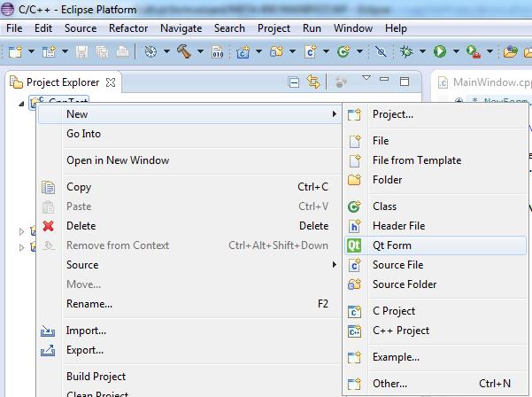Screen dimensions: 532x397
Task: Select Source File in New submenu
Action: click(436, 265)
